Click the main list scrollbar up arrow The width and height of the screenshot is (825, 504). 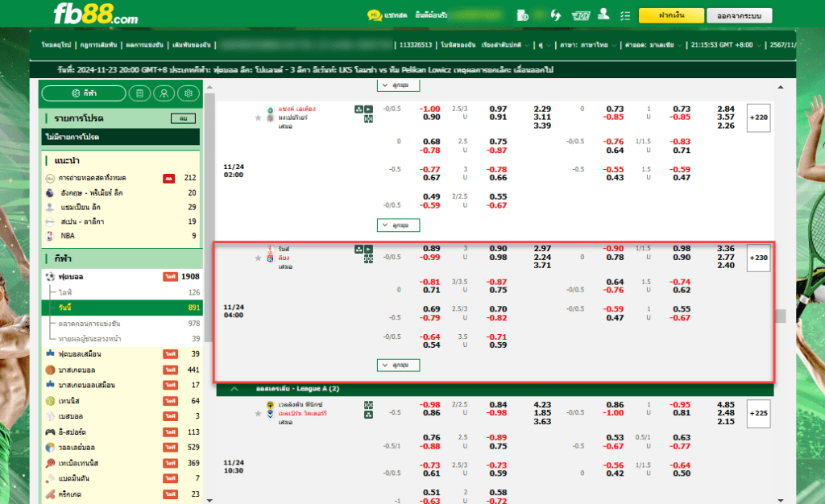click(x=781, y=87)
